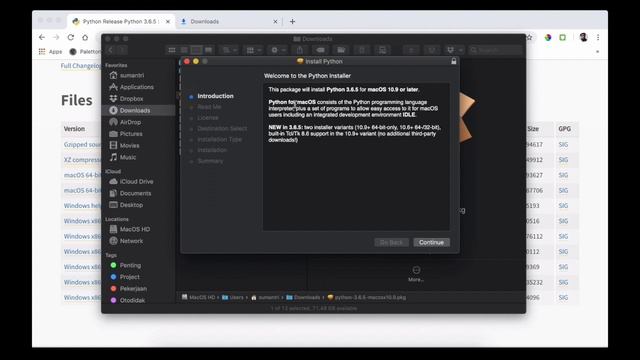Go back in Finder window toolbar
Screen dimensions: 640x360
(x=110, y=50)
